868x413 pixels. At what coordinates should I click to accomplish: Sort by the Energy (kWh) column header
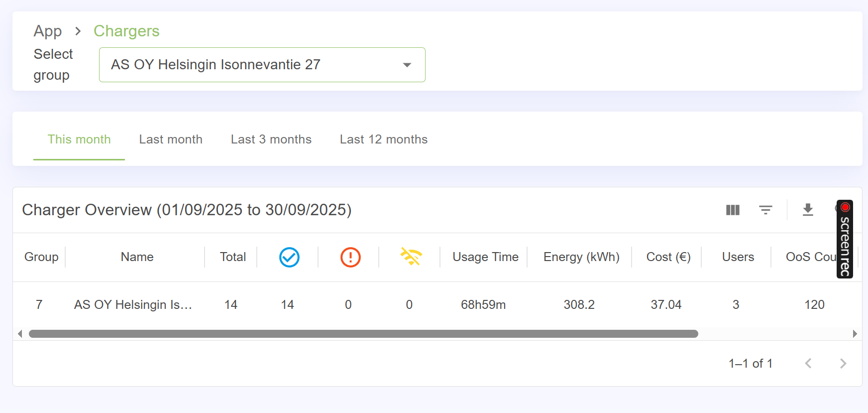[581, 257]
